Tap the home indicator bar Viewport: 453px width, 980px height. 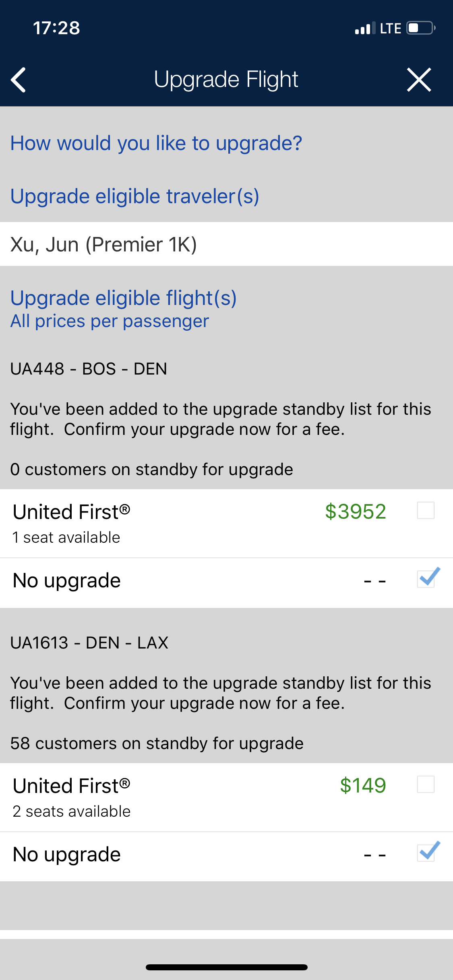coord(226,967)
